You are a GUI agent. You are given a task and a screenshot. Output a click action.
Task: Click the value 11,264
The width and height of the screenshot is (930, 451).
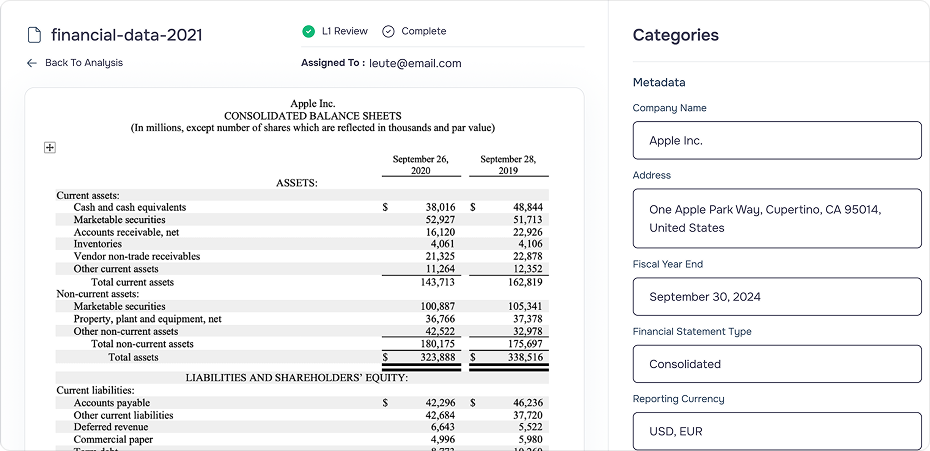click(x=441, y=269)
